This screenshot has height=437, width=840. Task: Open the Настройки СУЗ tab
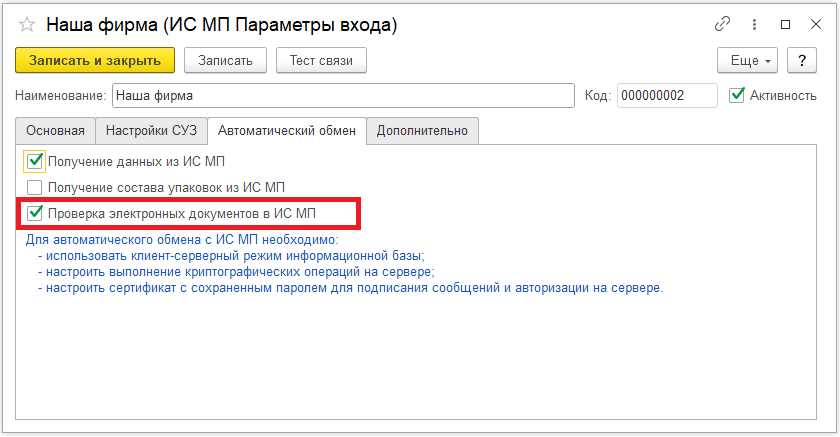tap(152, 130)
